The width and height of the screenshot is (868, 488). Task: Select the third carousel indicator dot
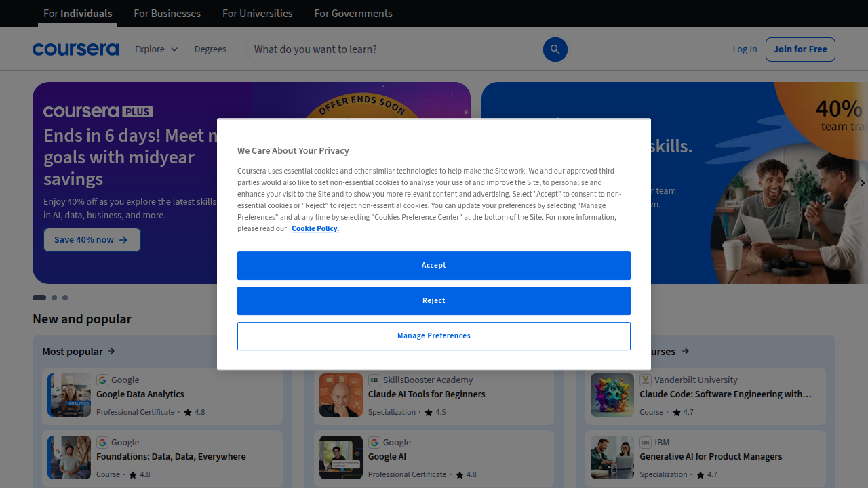click(65, 298)
